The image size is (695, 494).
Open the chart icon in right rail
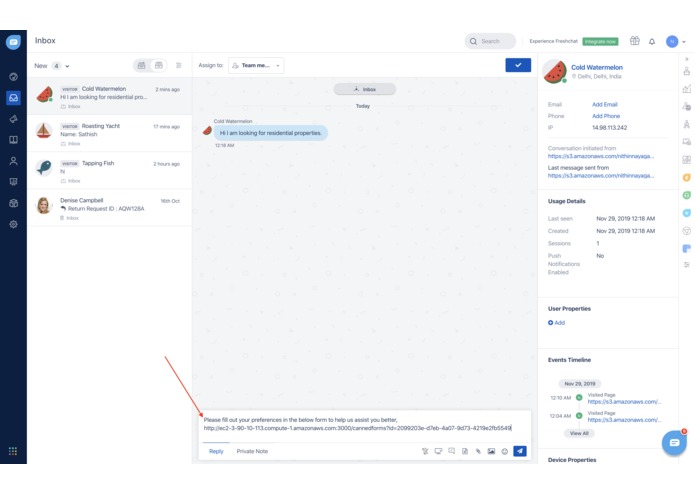tap(687, 89)
